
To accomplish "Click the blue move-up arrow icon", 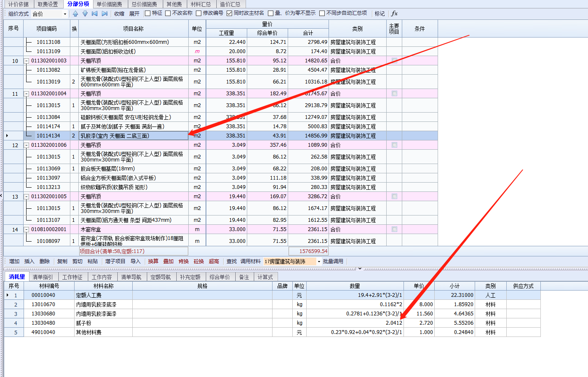I will (x=75, y=13).
